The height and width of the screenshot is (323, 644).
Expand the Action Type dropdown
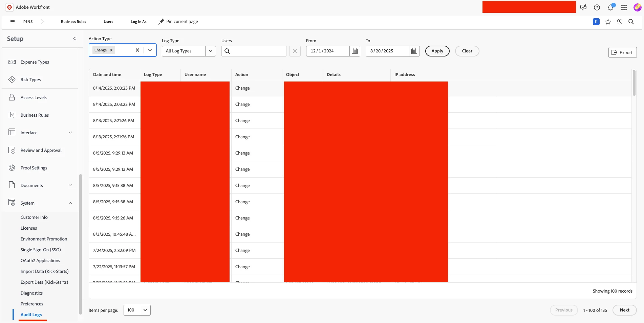pyautogui.click(x=150, y=50)
